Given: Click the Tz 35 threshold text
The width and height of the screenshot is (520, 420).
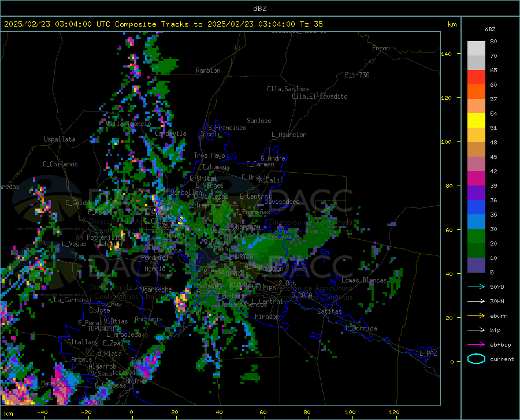Looking at the screenshot, I should click(x=311, y=24).
